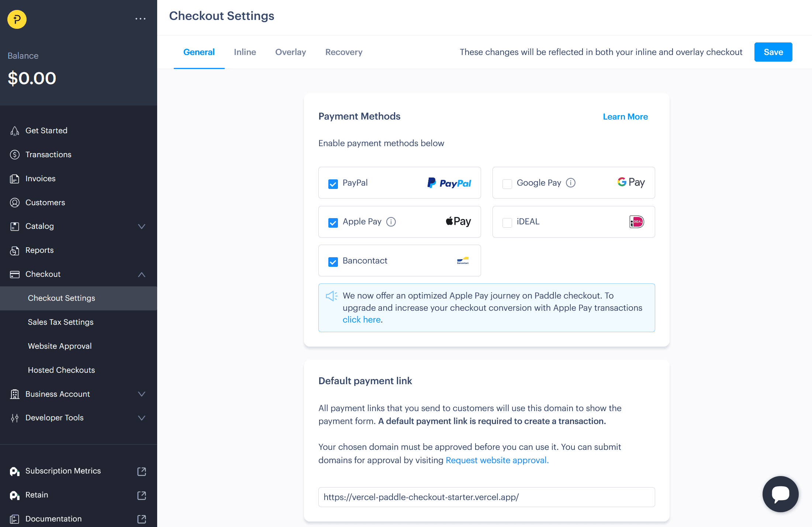Switch to the Inline tab
This screenshot has width=812, height=527.
click(x=245, y=52)
